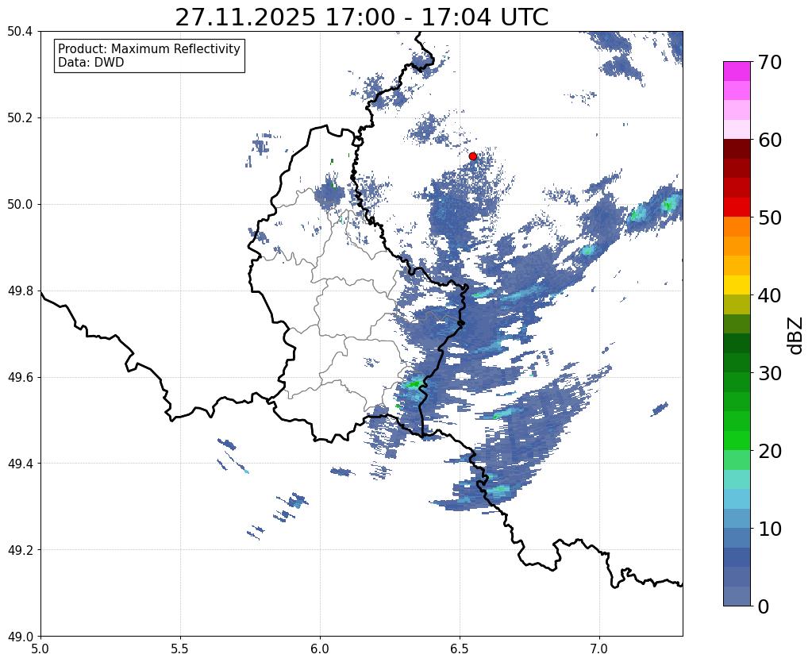
Task: Click the latitude tick label '49.6'
Action: [x=20, y=378]
